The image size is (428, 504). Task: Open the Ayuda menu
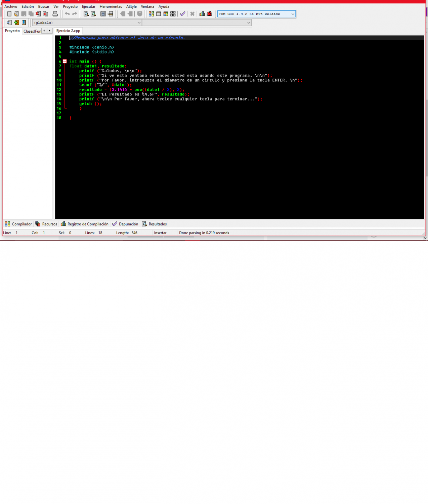coord(164,6)
